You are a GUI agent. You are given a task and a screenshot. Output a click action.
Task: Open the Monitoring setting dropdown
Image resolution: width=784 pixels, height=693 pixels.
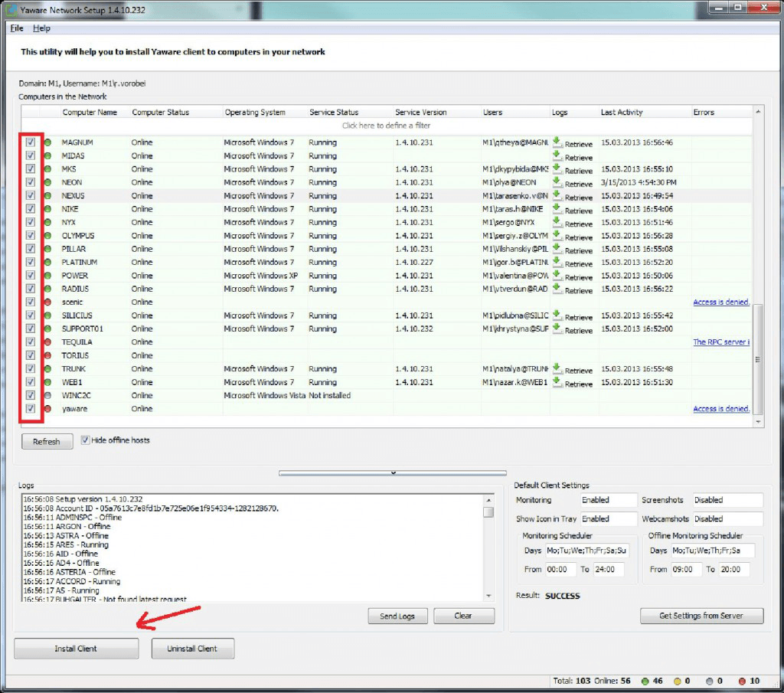click(609, 500)
